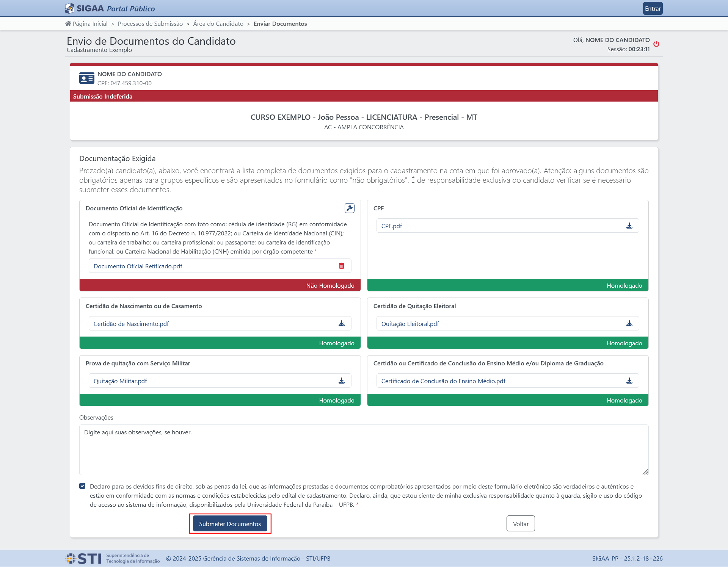Click the home icon in breadcrumb

click(x=68, y=23)
